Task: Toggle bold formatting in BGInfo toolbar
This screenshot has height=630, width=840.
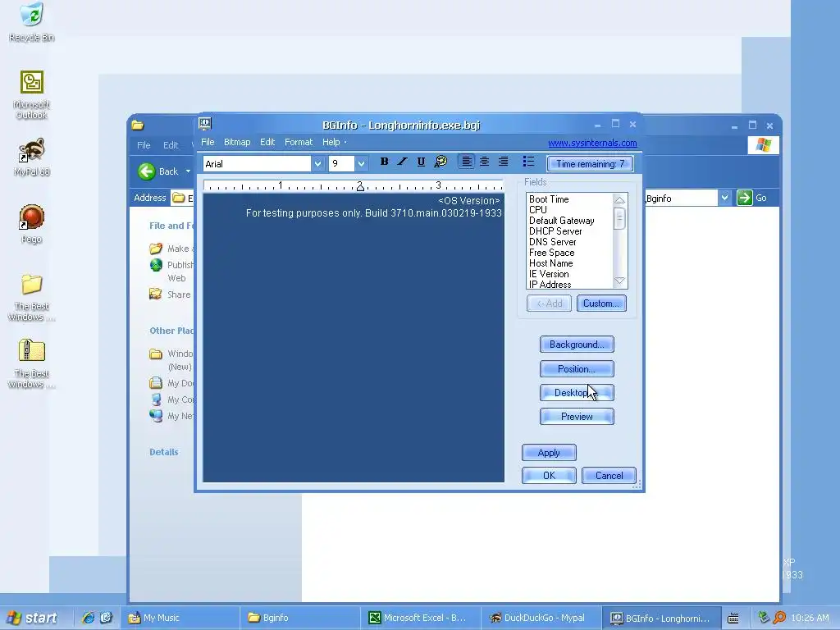Action: [384, 162]
